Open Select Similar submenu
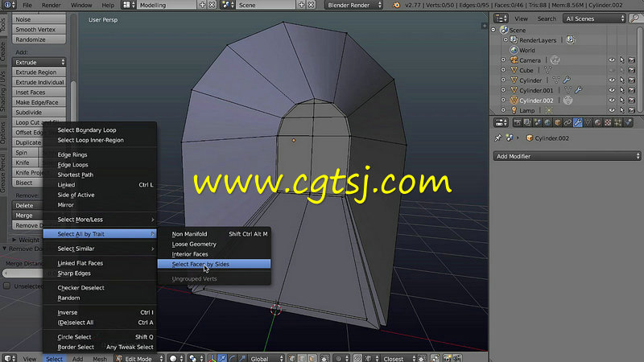The height and width of the screenshot is (362, 644). (100, 249)
